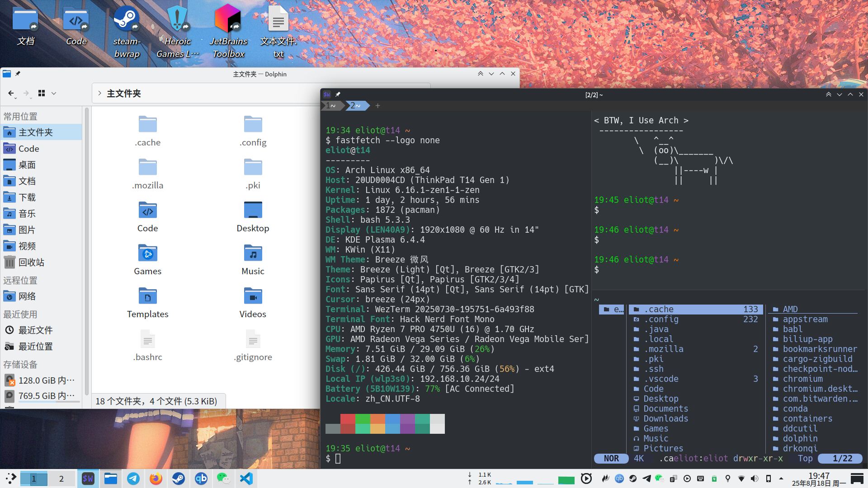Screen dimensions: 868x488
Task: Open the KDE Connect phone tray icon
Action: coord(768,479)
